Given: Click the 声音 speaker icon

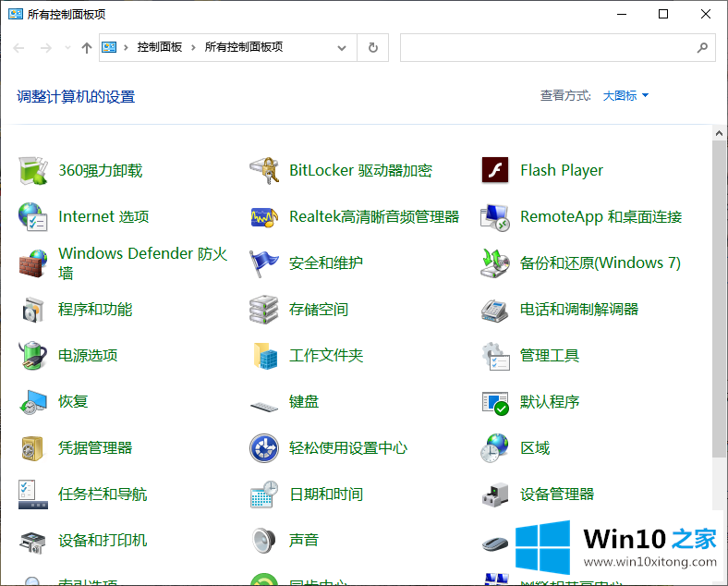Looking at the screenshot, I should click(x=263, y=541).
